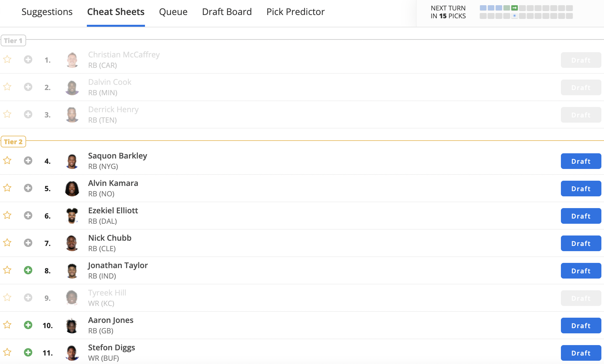Open Alvin Kamara's player photo
604x364 pixels.
coord(72,189)
